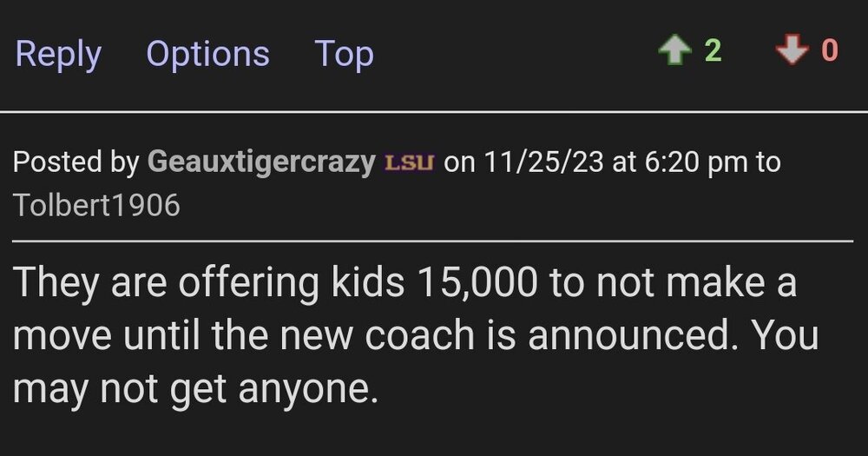Open the Reply link
This screenshot has height=456, width=868.
[58, 54]
